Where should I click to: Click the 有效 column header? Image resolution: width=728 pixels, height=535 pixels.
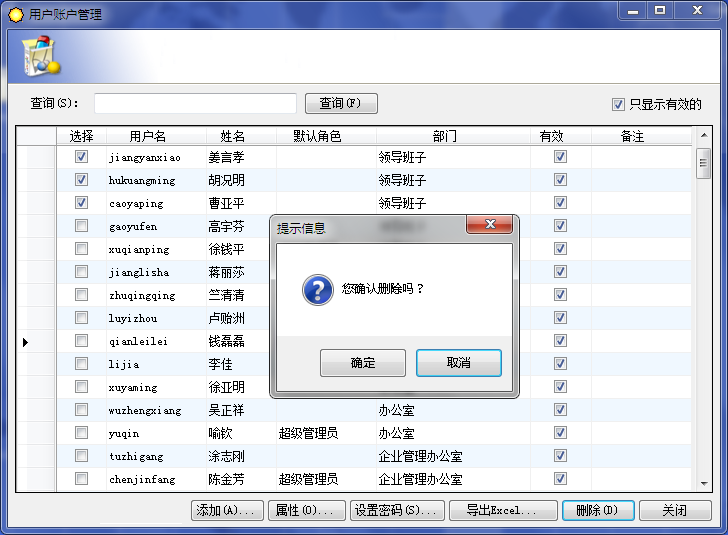click(561, 136)
